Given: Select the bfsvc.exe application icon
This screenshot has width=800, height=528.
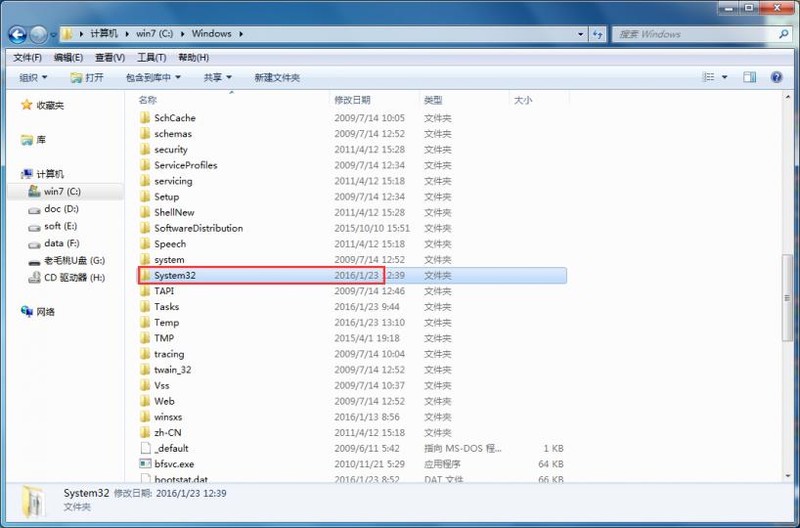Looking at the screenshot, I should [x=145, y=464].
